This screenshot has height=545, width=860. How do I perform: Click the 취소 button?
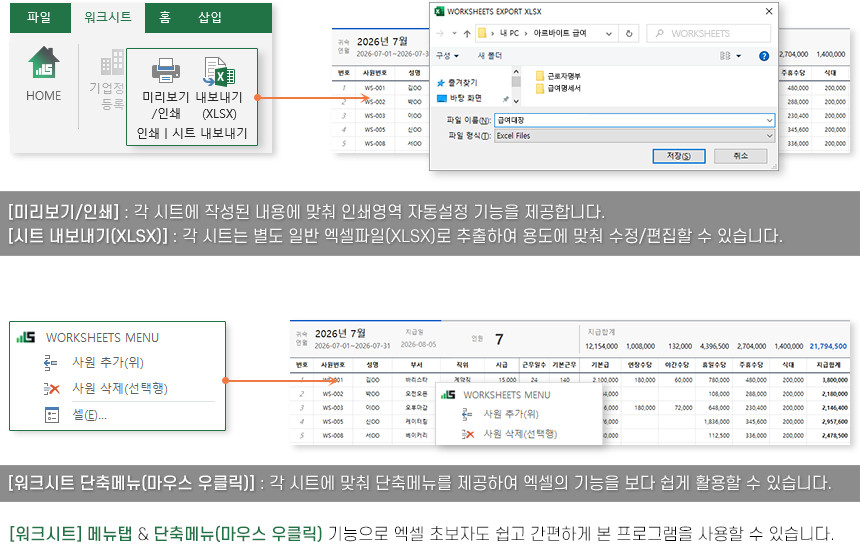[740, 156]
